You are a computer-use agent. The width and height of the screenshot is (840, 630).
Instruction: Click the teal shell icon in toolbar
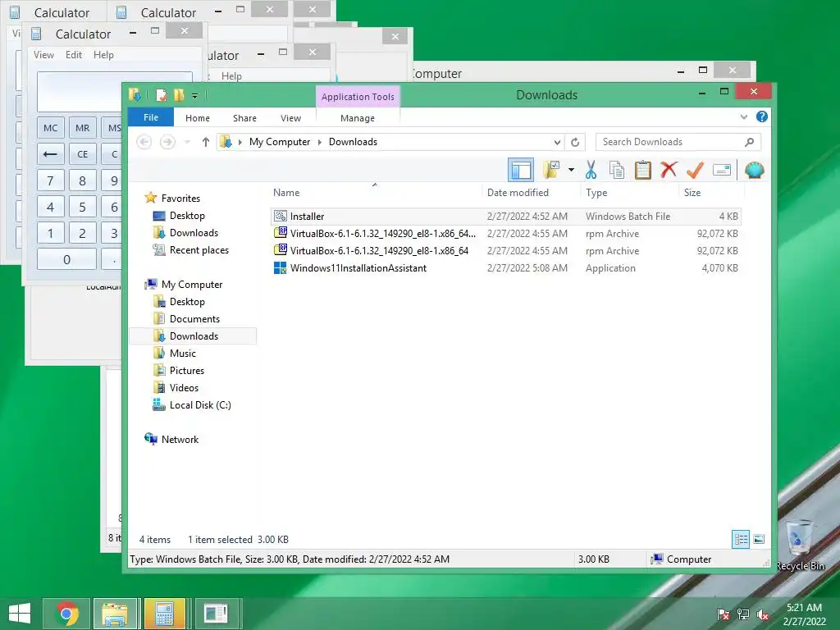coord(755,171)
